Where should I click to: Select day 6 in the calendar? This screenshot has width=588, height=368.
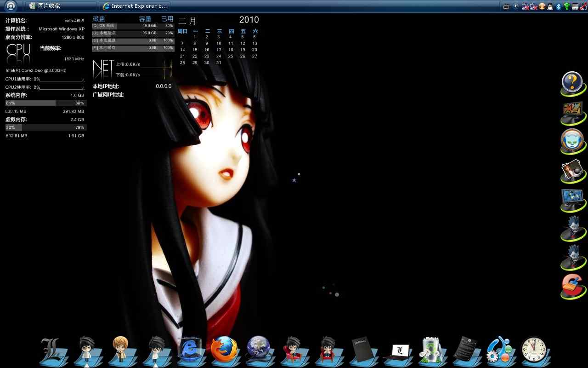pos(254,37)
